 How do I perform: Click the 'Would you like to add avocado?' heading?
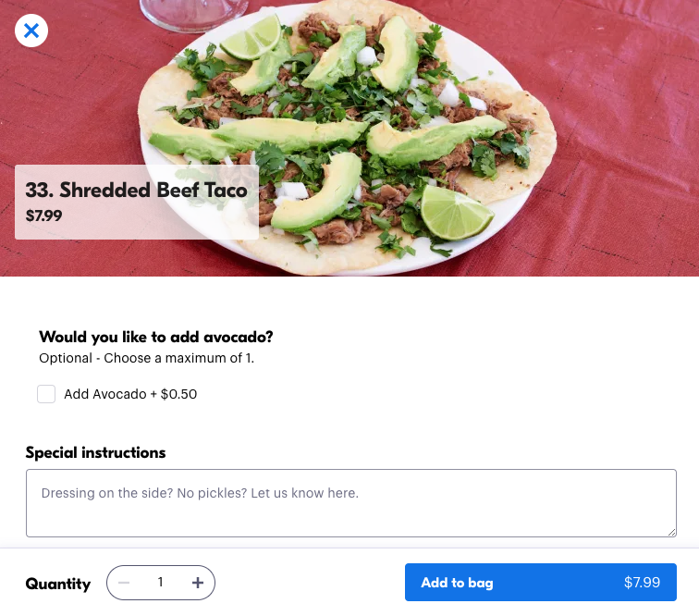155,337
